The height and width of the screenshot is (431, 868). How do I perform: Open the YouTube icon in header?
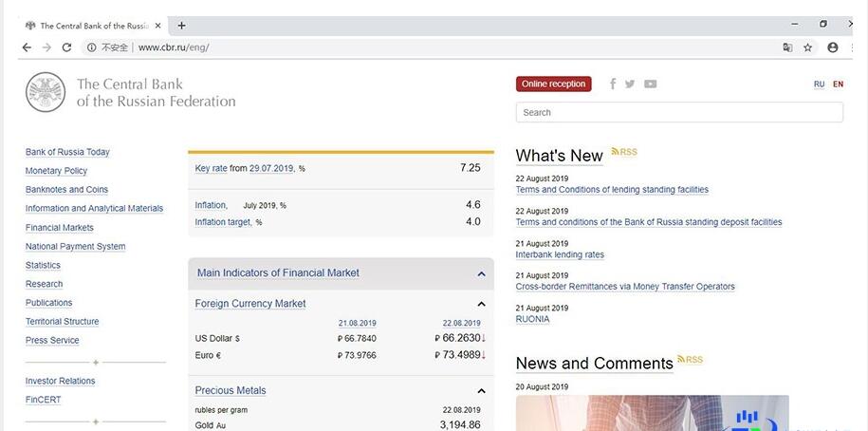click(x=651, y=84)
